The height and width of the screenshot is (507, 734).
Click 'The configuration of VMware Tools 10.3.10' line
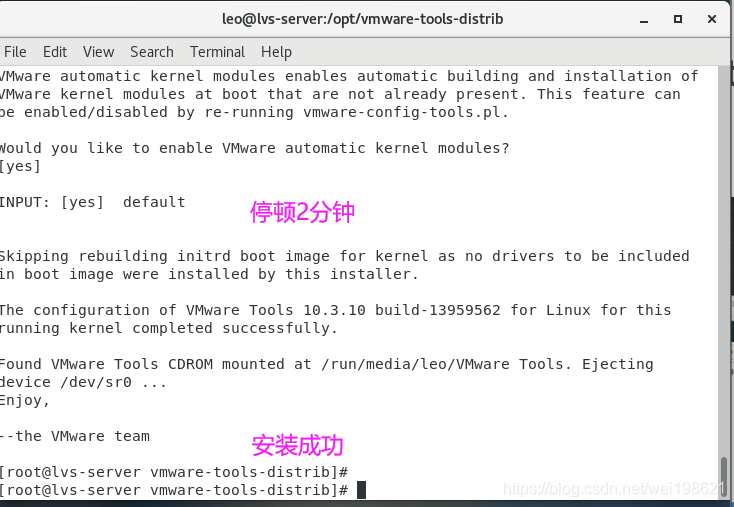coord(336,310)
